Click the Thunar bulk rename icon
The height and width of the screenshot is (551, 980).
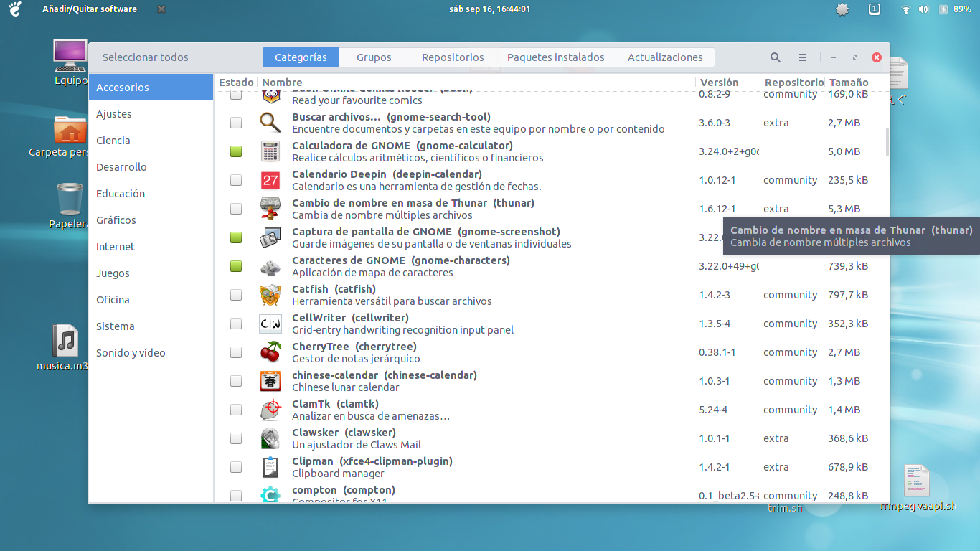pyautogui.click(x=270, y=209)
